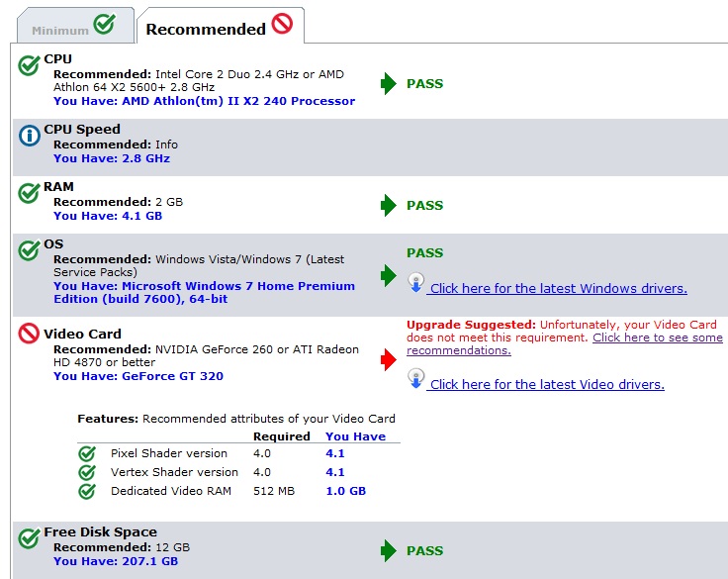Click the green arrow in the CPU row
This screenshot has height=579, width=728.
tap(388, 84)
